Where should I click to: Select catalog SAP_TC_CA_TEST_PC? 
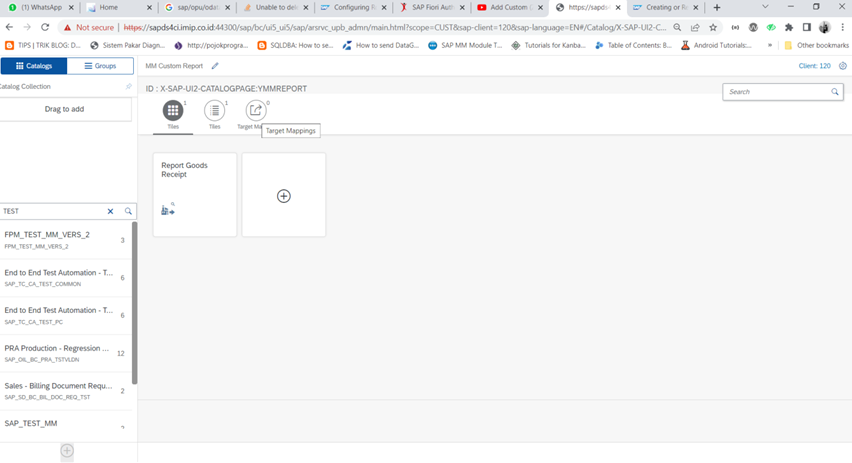click(x=66, y=315)
